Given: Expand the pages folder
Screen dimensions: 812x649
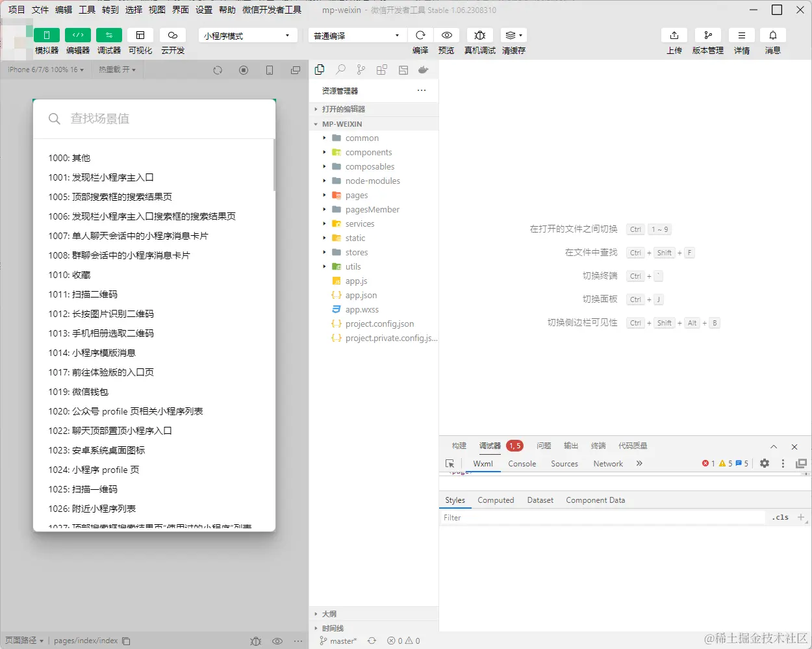Looking at the screenshot, I should point(374,195).
